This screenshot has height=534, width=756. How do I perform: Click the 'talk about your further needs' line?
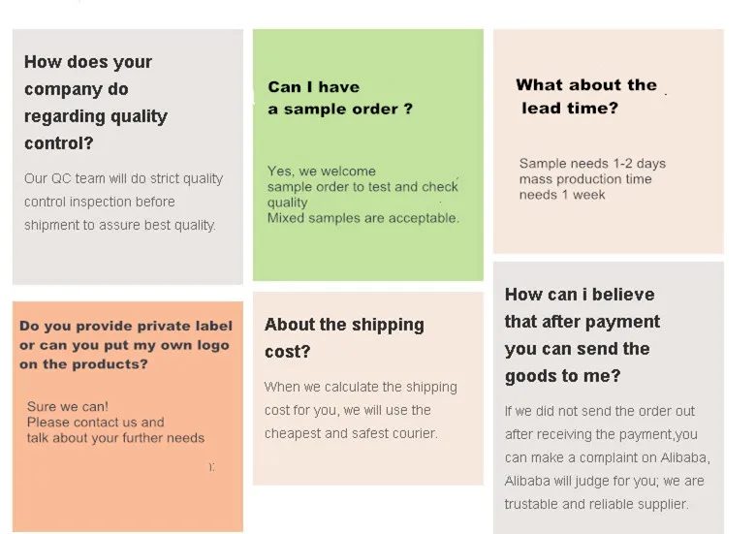(x=115, y=438)
